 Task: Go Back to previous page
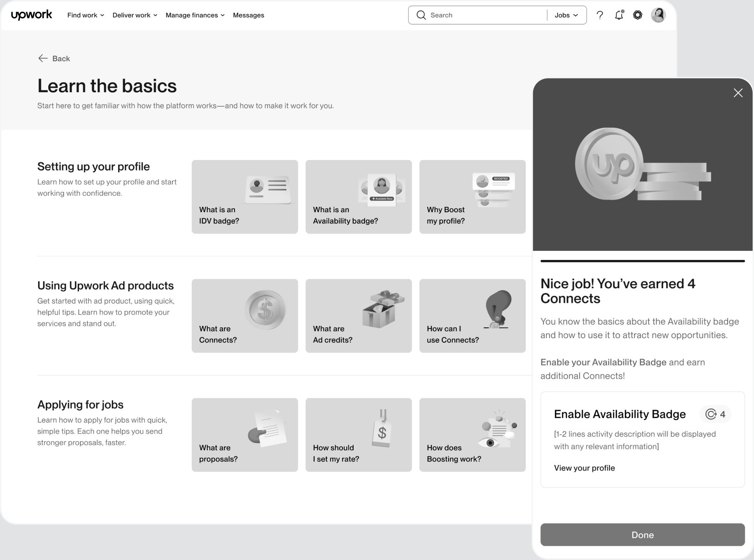pos(54,58)
